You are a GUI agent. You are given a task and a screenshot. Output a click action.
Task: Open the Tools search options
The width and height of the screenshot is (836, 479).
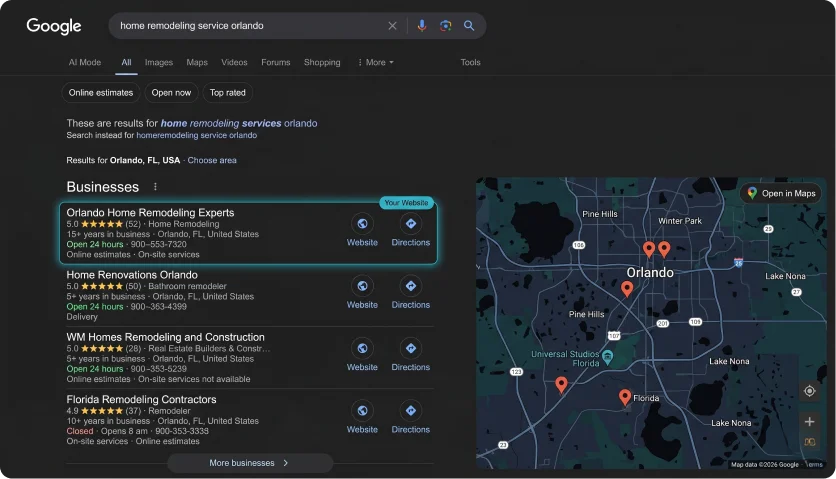[470, 62]
